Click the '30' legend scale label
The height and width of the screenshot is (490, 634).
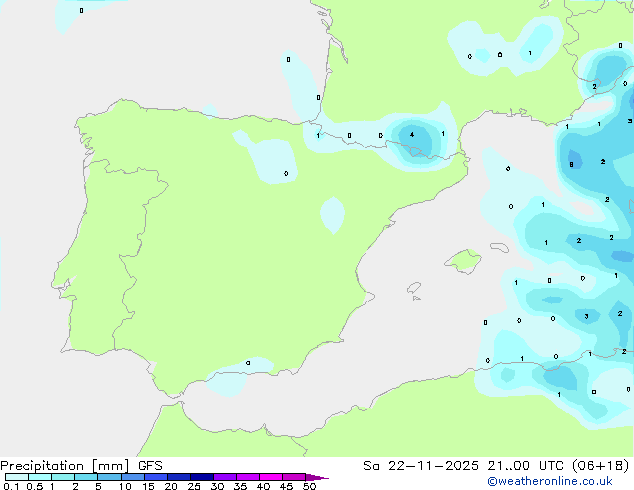click(x=217, y=486)
